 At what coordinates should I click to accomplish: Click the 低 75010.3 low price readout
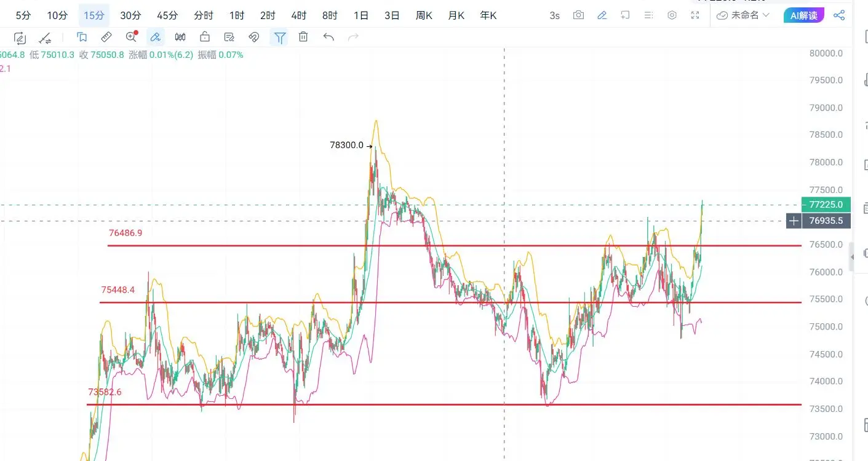52,55
